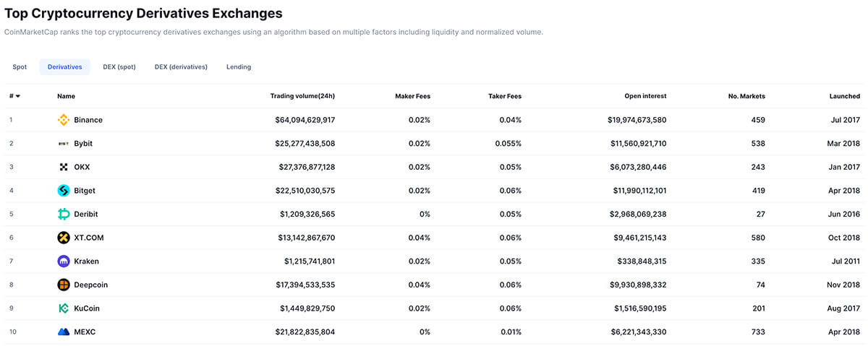
Task: Click the OKX logo icon
Action: 64,167
